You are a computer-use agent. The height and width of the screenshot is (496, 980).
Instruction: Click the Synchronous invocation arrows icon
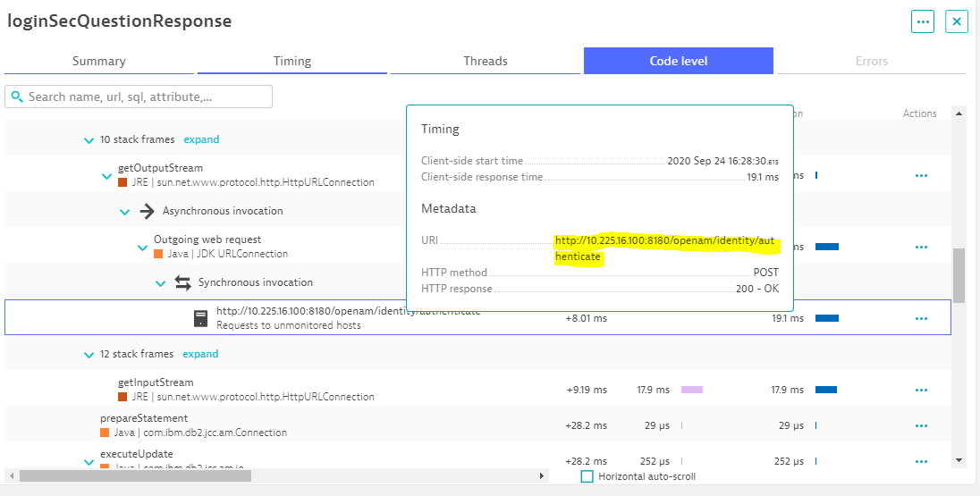tap(182, 282)
